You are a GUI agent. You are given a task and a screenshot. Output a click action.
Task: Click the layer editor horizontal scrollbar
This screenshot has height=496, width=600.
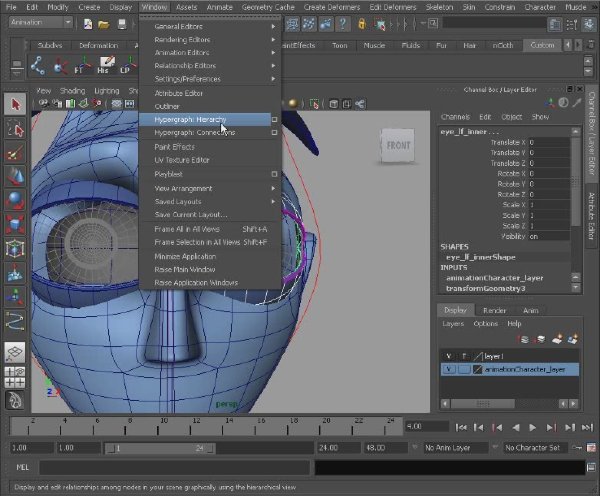point(482,404)
